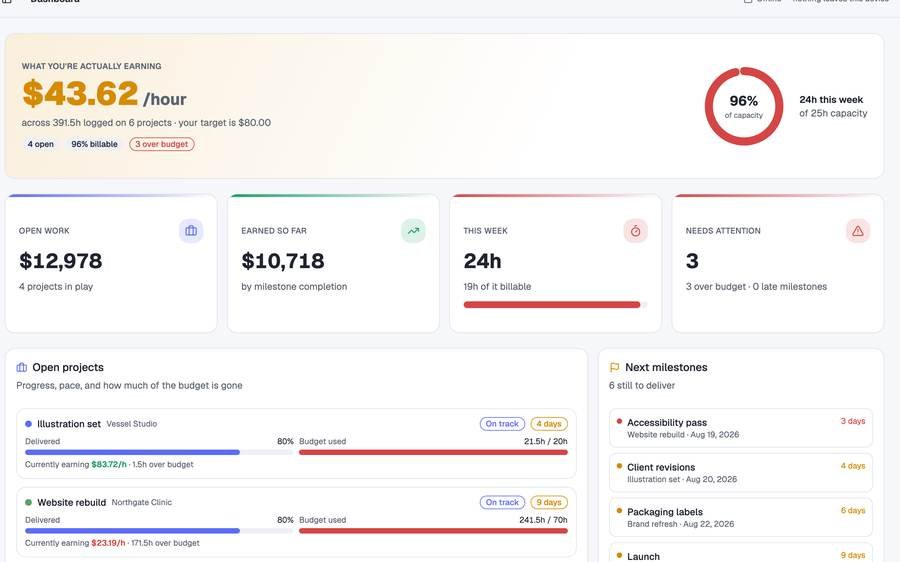
Task: Click '19h of it billable' text
Action: [497, 286]
